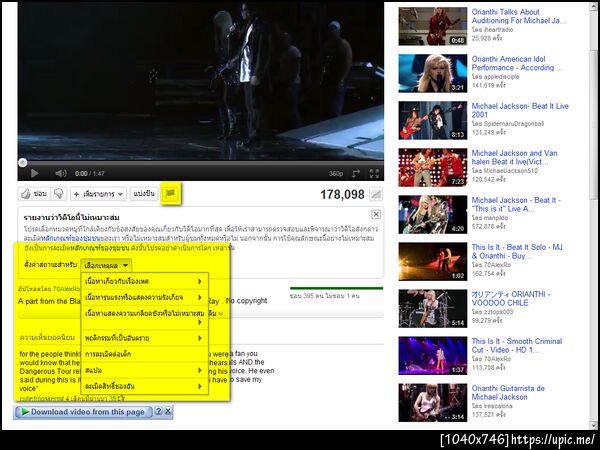600x450 pixels.
Task: Select the infringes my rights menu entry
Action: point(145,386)
